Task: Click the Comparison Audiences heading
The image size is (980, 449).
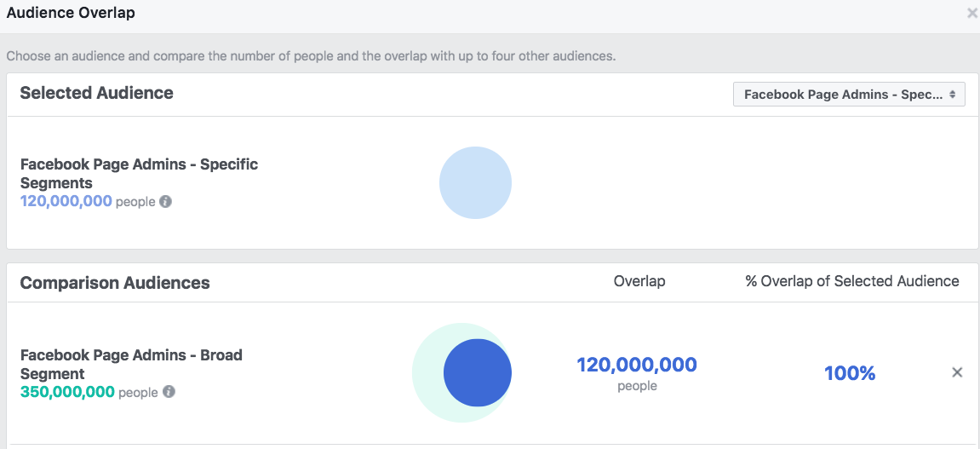Action: coord(115,283)
